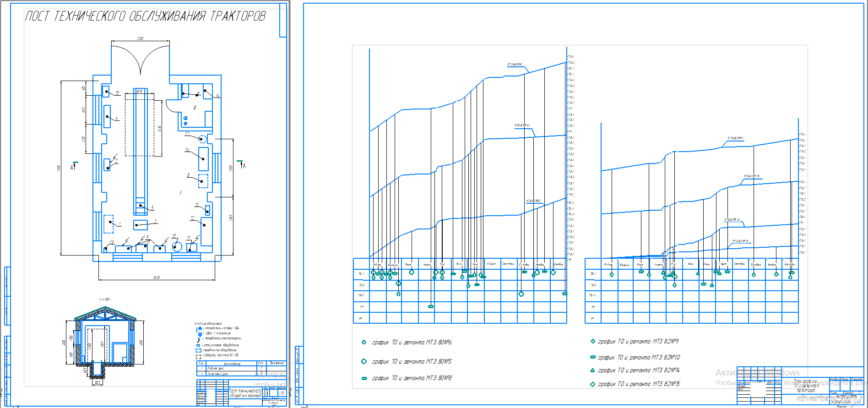Click the circle marker for МТЗ 80№5 legend
868x408 pixels.
(x=364, y=361)
